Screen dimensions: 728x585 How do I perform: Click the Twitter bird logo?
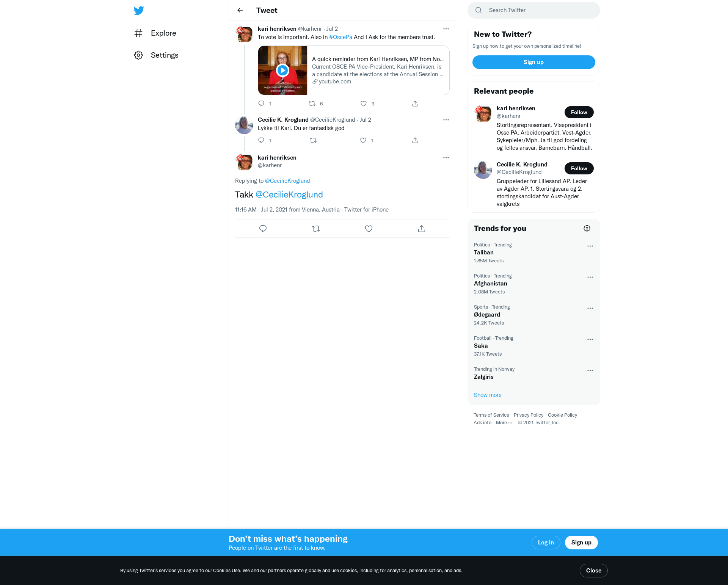coord(139,10)
